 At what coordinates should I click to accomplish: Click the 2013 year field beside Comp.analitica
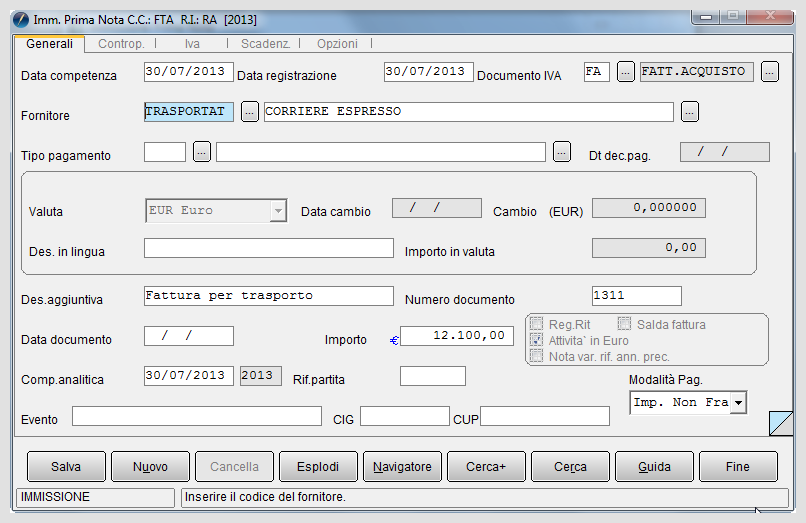(x=261, y=376)
